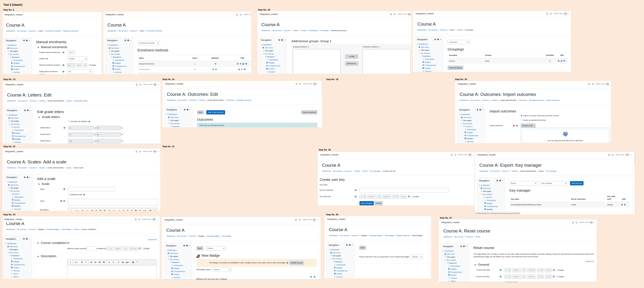Insert image in Course completion description editor
Screen dimensions: 644x288
[123, 262]
